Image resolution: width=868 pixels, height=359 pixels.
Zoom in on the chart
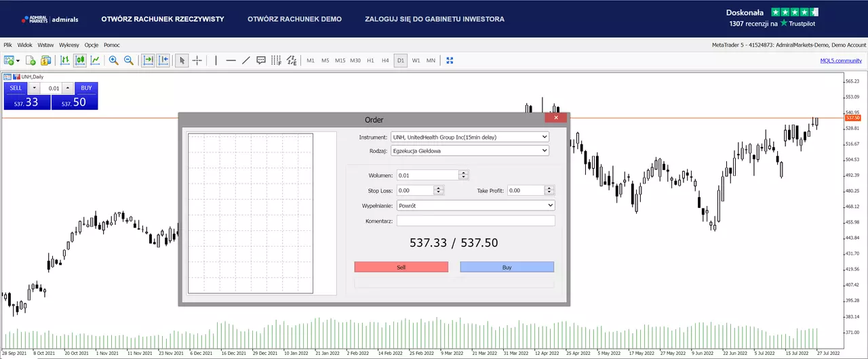(x=113, y=60)
